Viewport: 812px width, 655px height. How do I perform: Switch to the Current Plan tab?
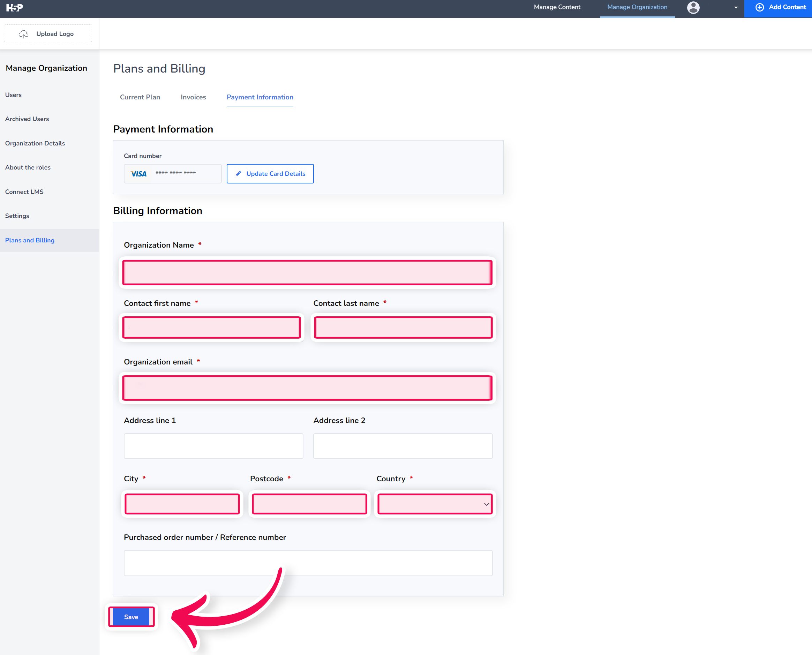[140, 97]
